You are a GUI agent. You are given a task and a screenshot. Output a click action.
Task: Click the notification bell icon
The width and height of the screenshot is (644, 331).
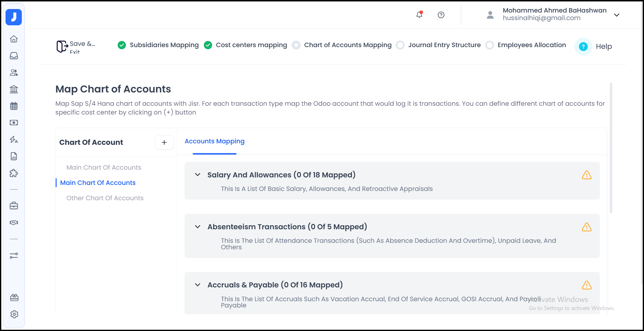pyautogui.click(x=419, y=15)
